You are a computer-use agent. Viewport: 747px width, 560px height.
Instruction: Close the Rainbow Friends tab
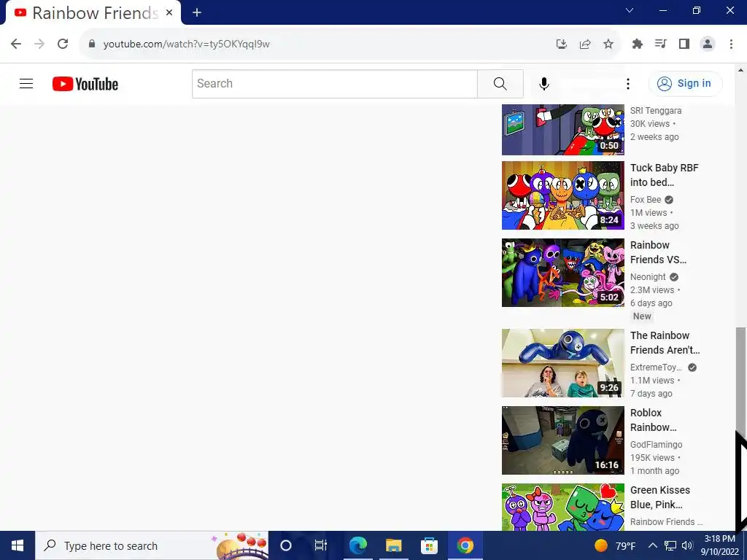(169, 13)
